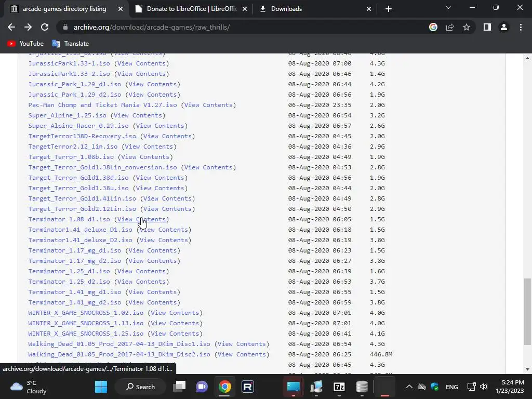Viewport: 532px width, 399px height.
Task: Reload the archive.org page
Action: (x=45, y=27)
